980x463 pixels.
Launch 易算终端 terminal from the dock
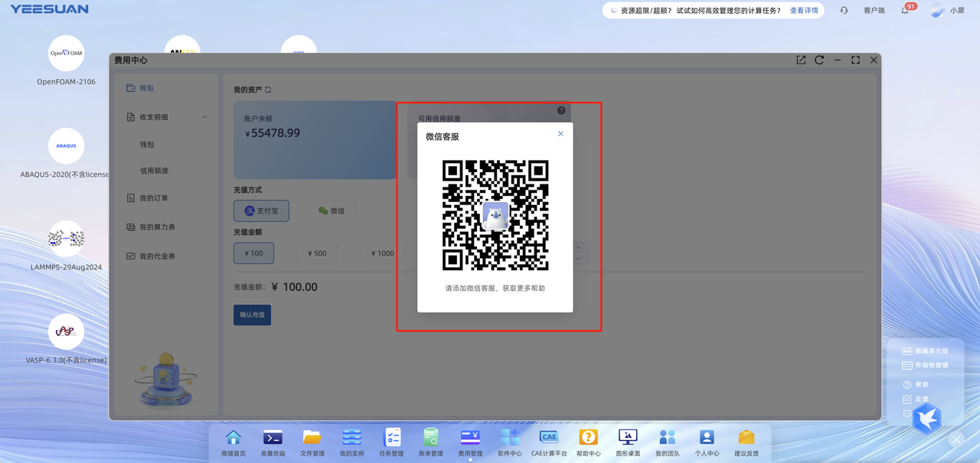click(x=273, y=442)
